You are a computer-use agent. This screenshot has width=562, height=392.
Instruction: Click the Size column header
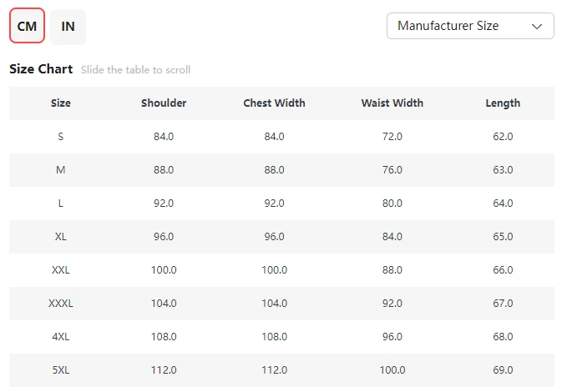coord(61,103)
